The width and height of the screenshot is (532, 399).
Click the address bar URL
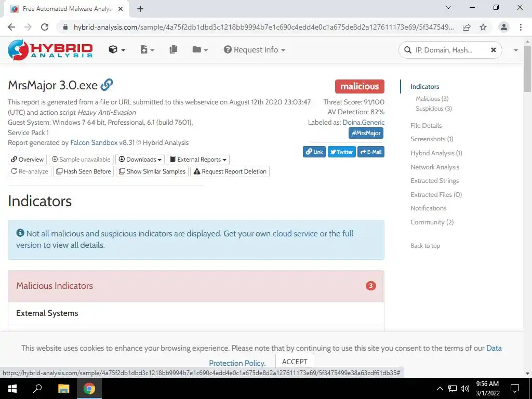(263, 27)
